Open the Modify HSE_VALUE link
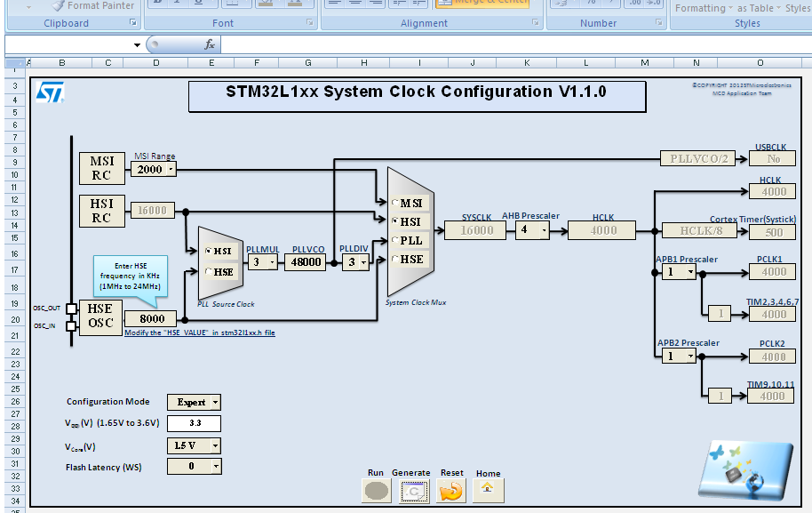Screen dimensions: 812x513 (x=199, y=333)
